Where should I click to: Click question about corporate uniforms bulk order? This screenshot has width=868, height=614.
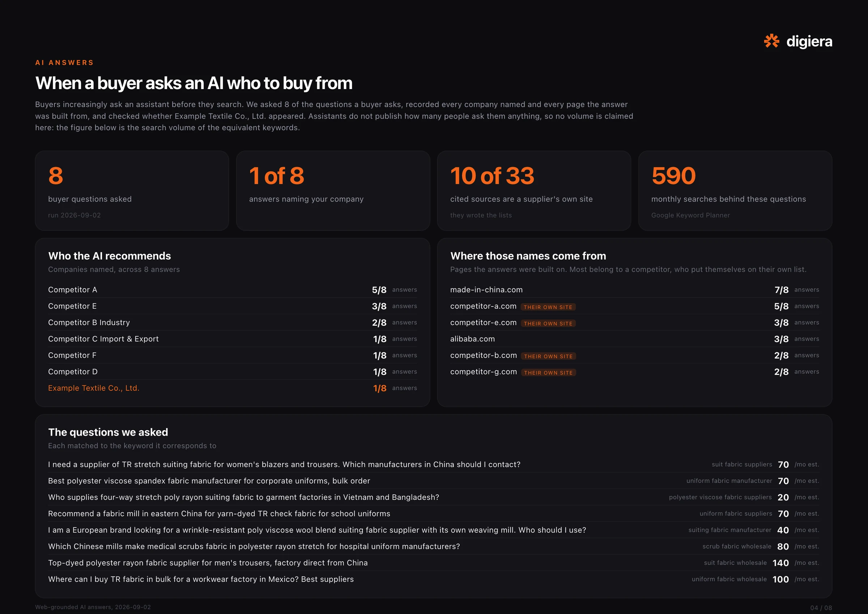(209, 481)
